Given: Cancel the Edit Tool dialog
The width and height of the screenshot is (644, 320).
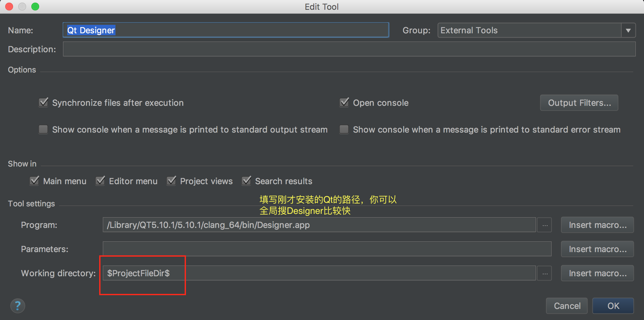Looking at the screenshot, I should pyautogui.click(x=567, y=306).
